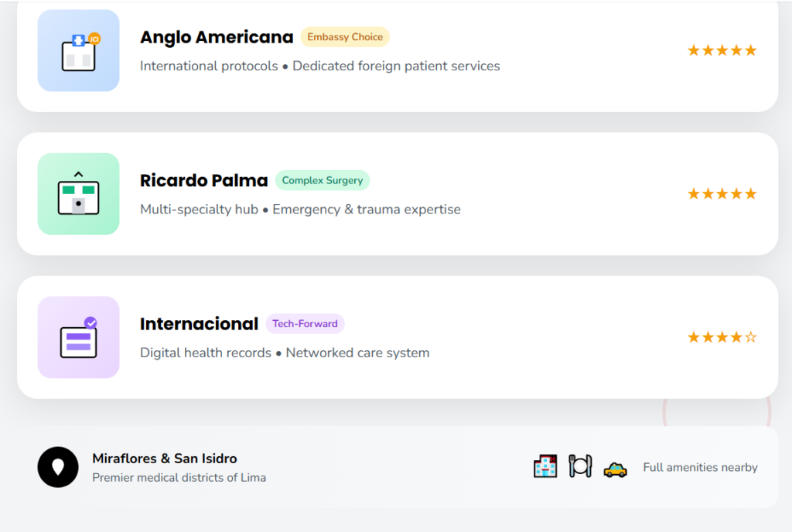Open the Internacional heading
The width and height of the screenshot is (792, 532).
click(199, 324)
